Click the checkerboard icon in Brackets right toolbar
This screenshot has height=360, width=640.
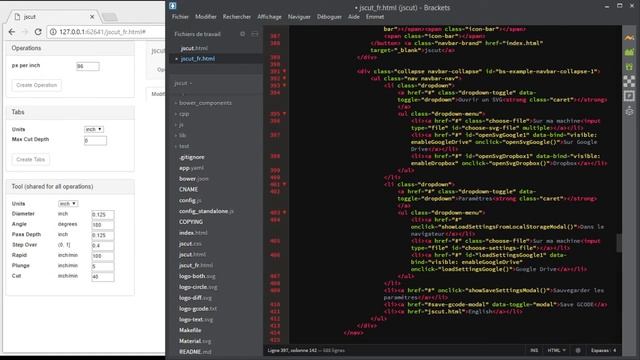click(629, 81)
